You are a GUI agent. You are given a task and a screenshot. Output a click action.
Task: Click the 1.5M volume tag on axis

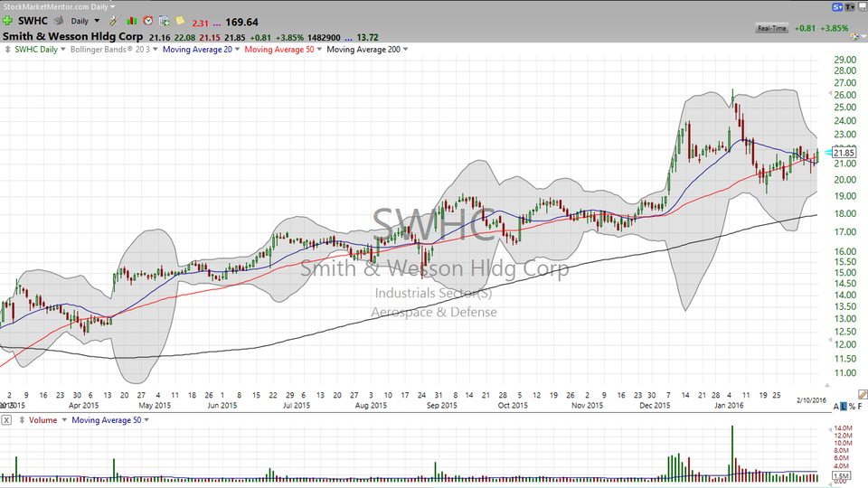click(841, 476)
